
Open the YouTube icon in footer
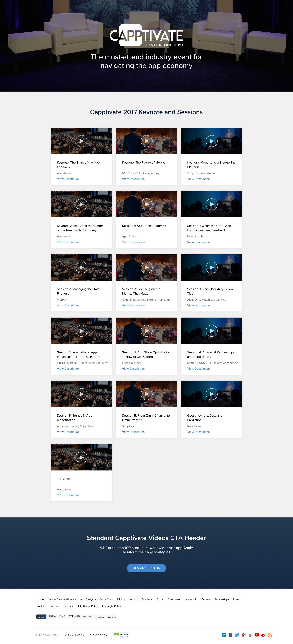257,635
